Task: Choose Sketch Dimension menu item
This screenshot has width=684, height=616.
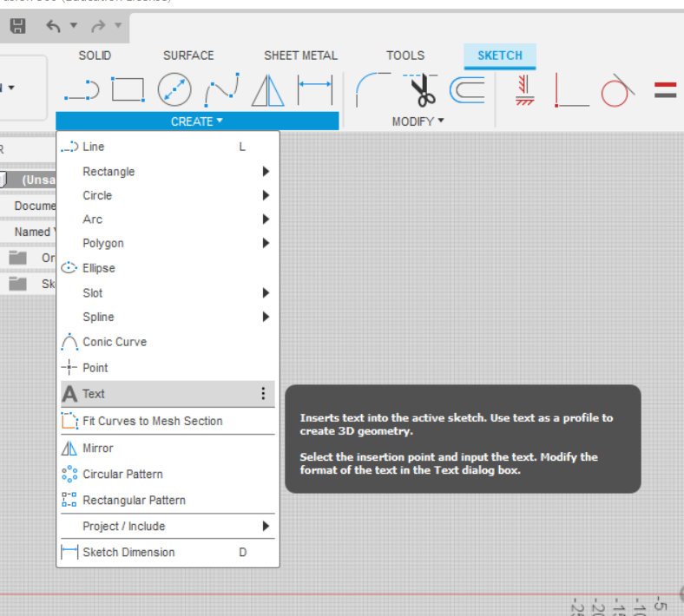Action: (x=168, y=553)
